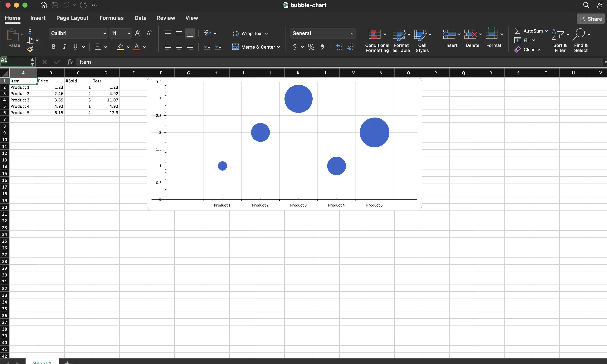This screenshot has height=364, width=607.
Task: Open the Calibri font name dropdown
Action: 105,33
